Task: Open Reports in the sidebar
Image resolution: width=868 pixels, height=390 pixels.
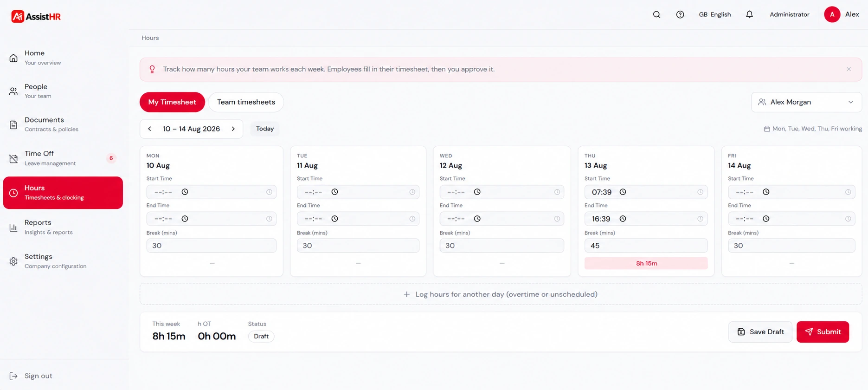Action: (x=63, y=227)
